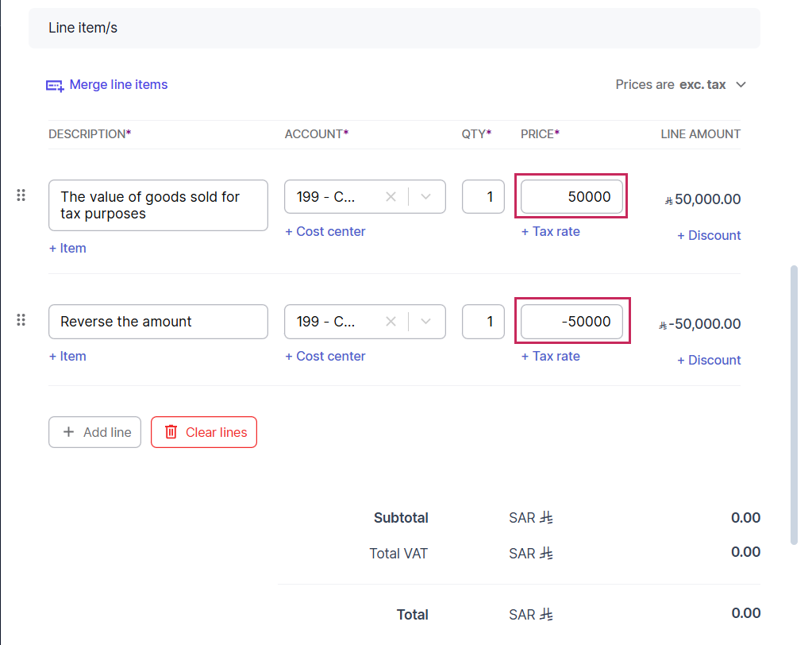Click the price field showing -50000

[x=571, y=322]
